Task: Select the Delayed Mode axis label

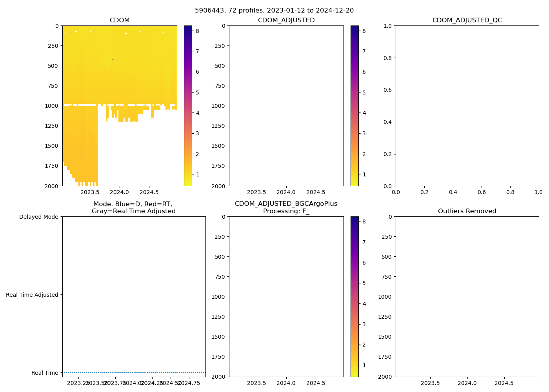Action: click(38, 217)
